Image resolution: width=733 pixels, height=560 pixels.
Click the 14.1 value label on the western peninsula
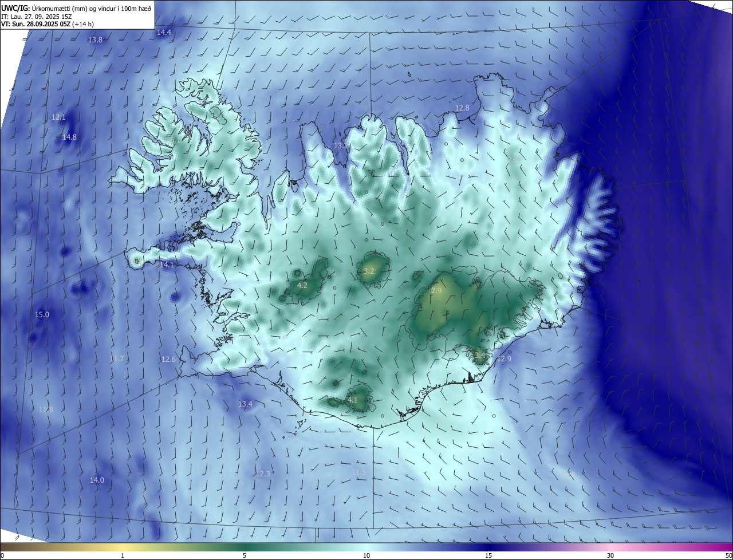point(167,265)
